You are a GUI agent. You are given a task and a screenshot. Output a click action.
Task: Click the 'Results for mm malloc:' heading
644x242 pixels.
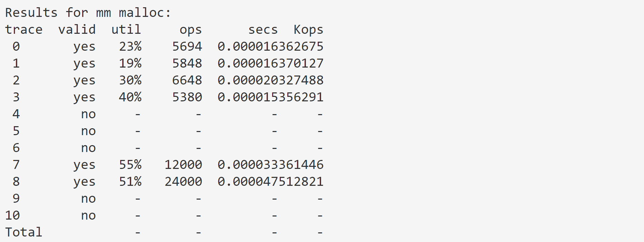pyautogui.click(x=88, y=13)
